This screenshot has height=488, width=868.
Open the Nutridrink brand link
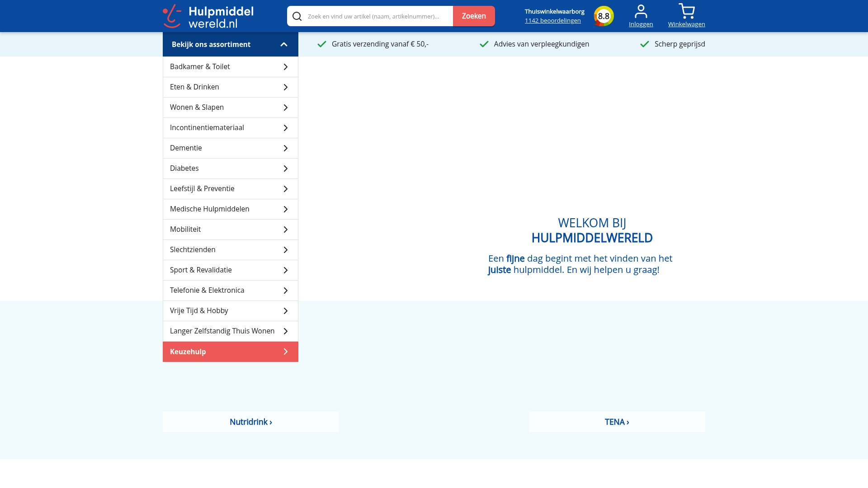(x=250, y=422)
